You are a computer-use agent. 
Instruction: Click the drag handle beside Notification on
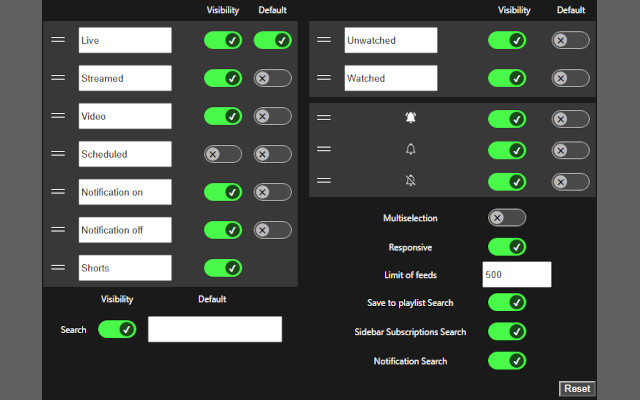click(58, 191)
